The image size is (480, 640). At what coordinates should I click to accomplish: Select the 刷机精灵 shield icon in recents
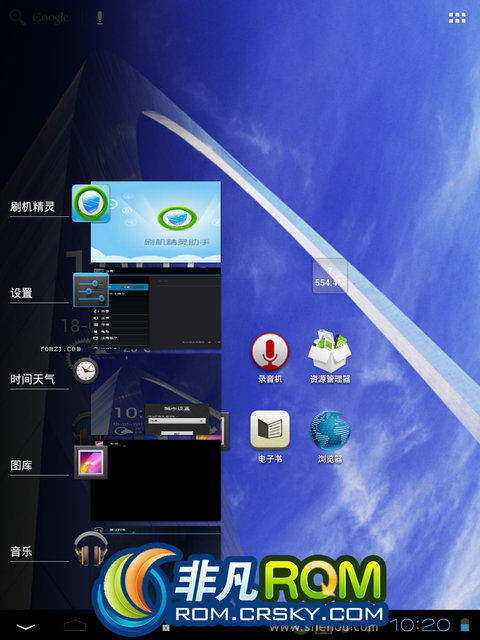pos(91,203)
